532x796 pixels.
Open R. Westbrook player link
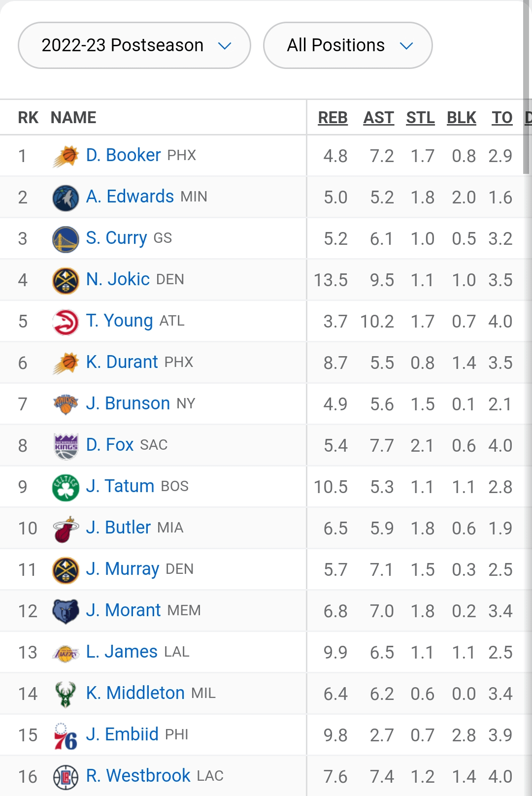(x=138, y=776)
